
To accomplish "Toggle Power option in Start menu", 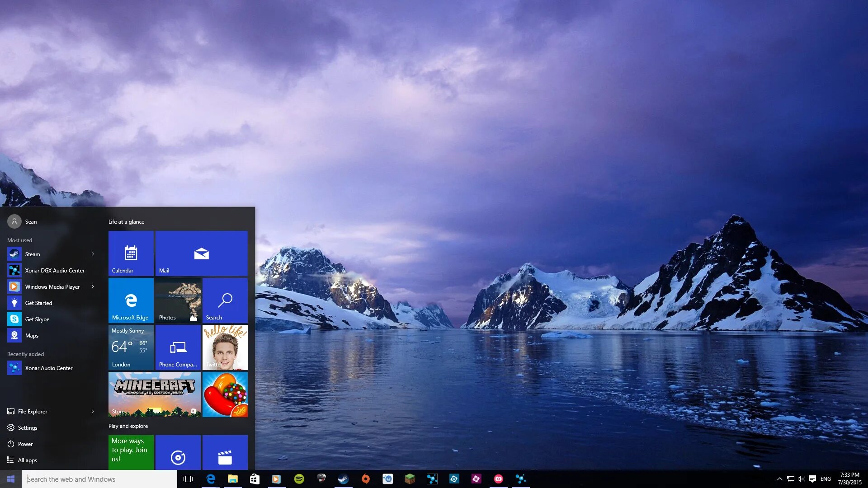I will 24,444.
